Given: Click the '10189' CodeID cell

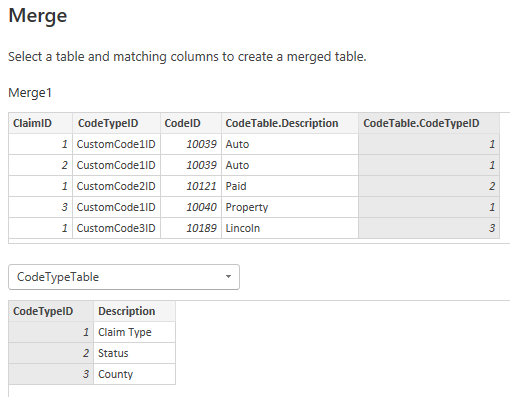Looking at the screenshot, I should tap(191, 228).
